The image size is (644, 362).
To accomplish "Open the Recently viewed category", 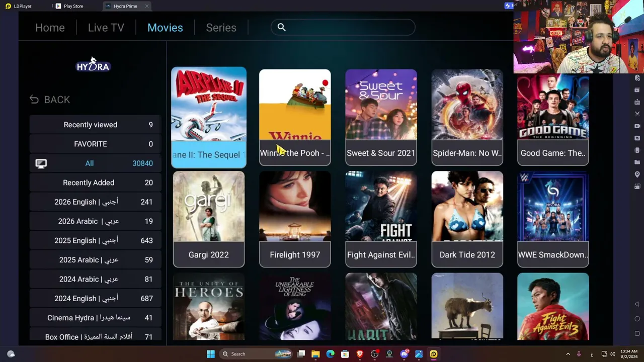I will click(95, 125).
